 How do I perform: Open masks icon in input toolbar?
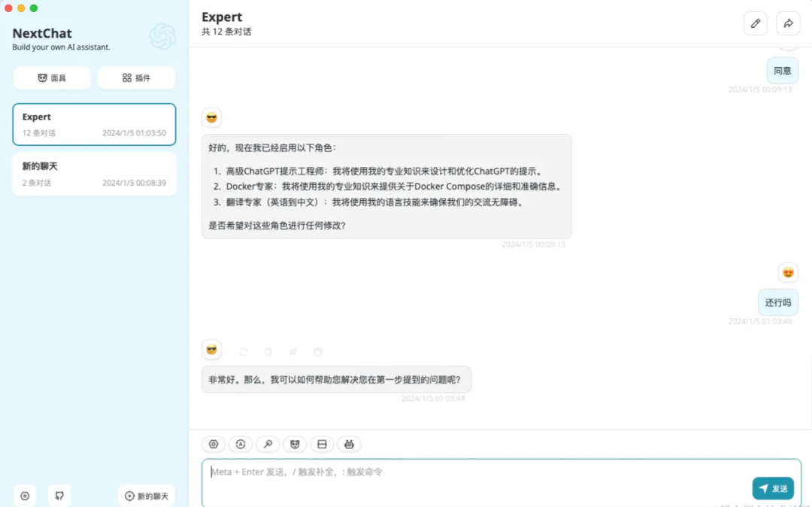(295, 444)
